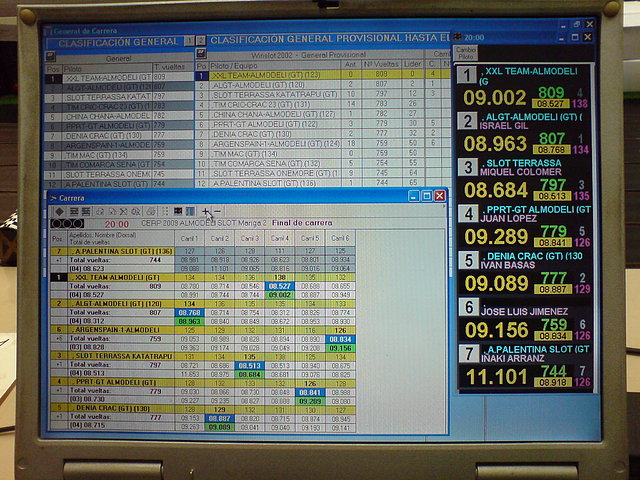
Task: Click the 20:00 race timer in Carrera window
Action: (117, 224)
